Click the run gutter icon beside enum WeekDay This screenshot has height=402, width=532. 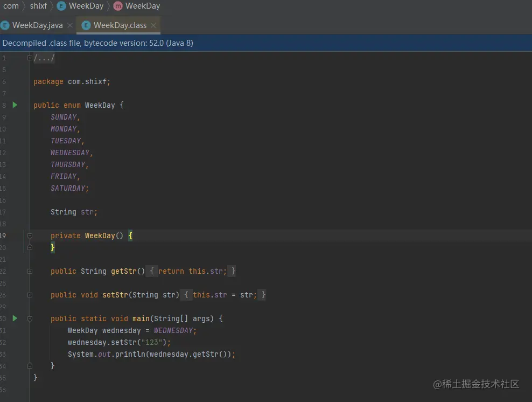point(15,105)
